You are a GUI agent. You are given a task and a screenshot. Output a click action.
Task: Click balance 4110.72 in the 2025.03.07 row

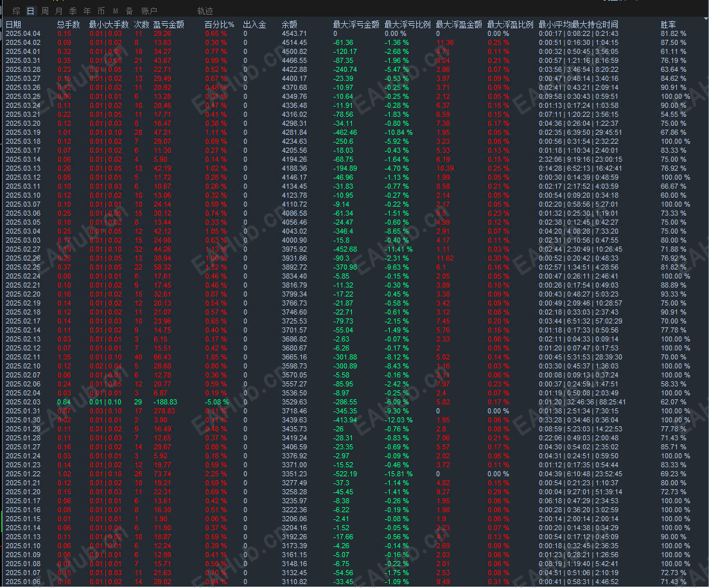(294, 204)
